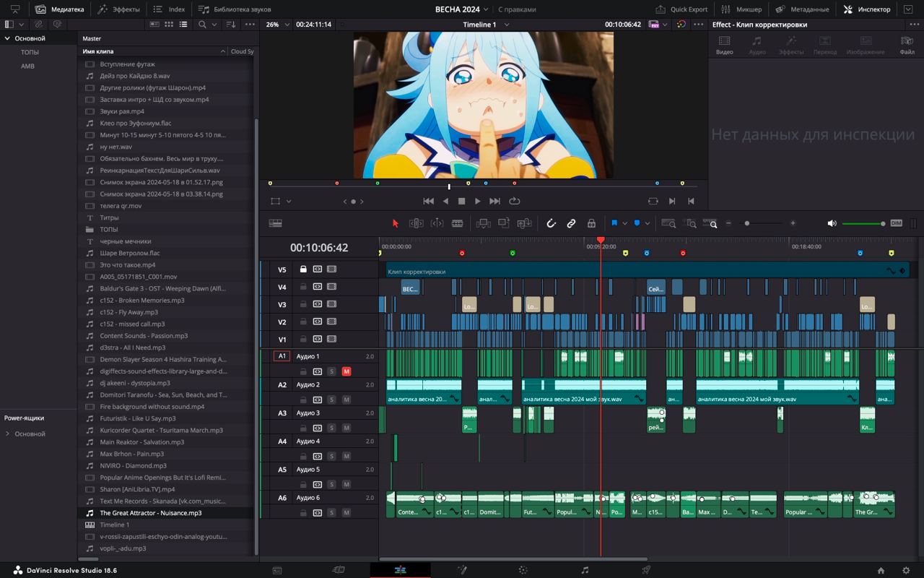Open the Index panel tab
This screenshot has width=924, height=578.
tap(169, 9)
